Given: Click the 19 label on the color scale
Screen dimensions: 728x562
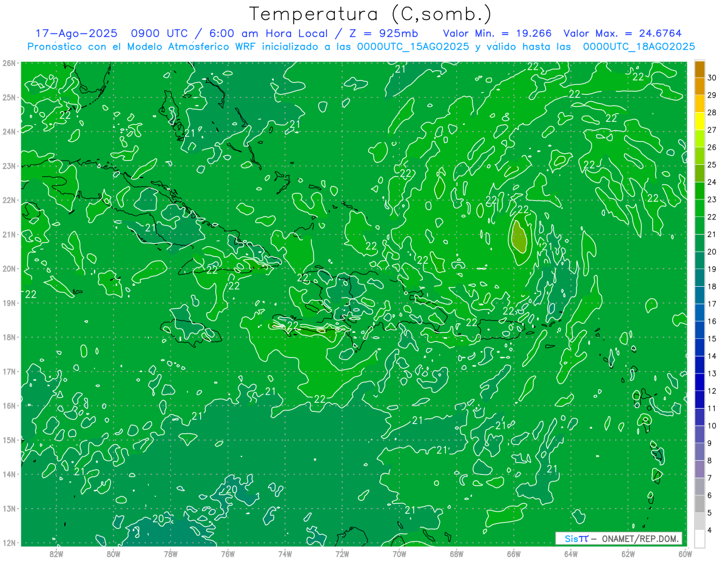Looking at the screenshot, I should pyautogui.click(x=712, y=269).
